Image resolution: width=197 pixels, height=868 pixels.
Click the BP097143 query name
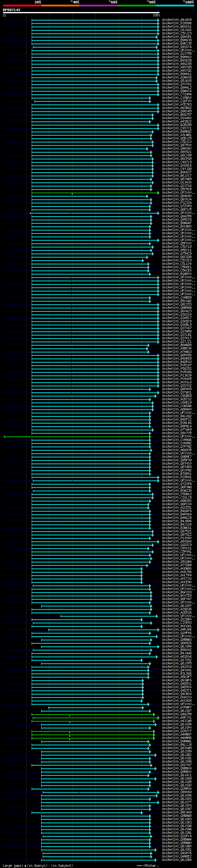coord(11,10)
